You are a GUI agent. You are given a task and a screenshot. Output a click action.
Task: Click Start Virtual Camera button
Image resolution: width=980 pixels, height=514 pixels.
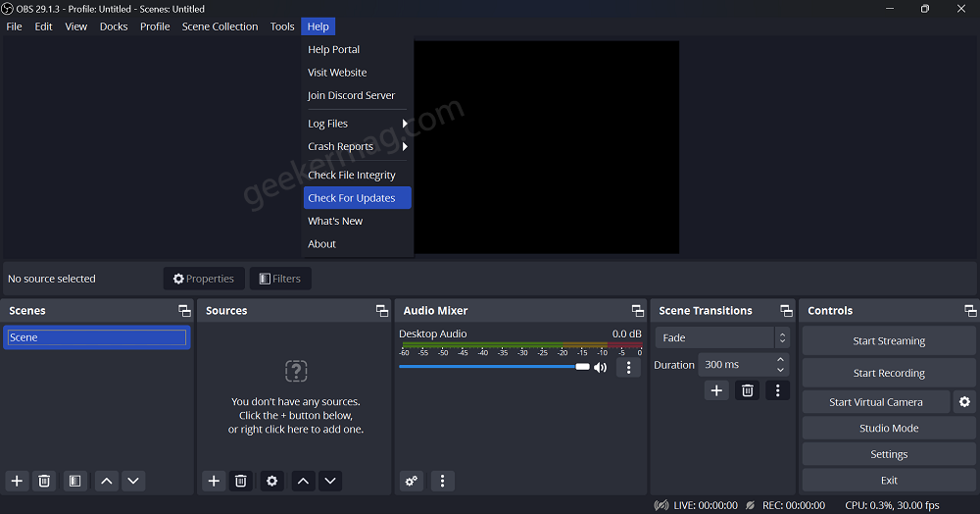pos(875,402)
